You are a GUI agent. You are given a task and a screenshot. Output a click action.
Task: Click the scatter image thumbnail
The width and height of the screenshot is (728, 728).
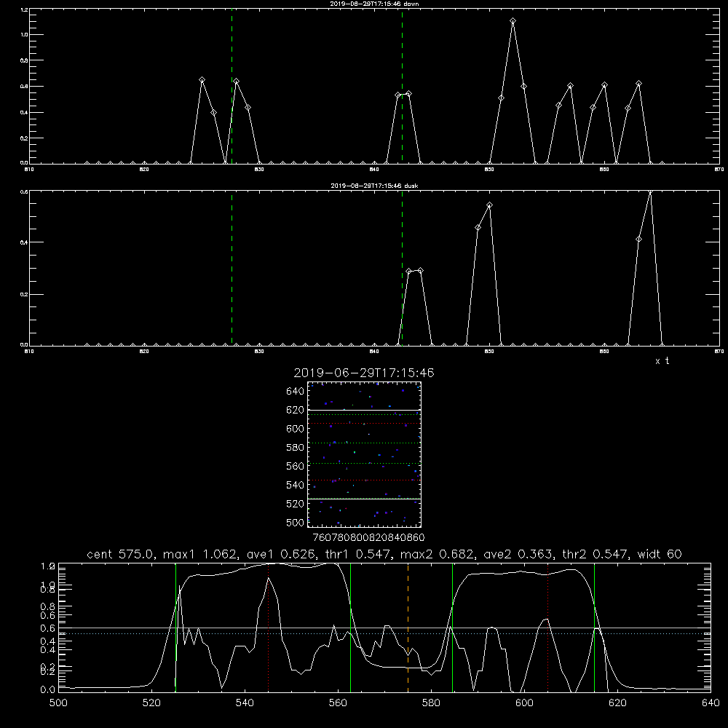[x=364, y=454]
